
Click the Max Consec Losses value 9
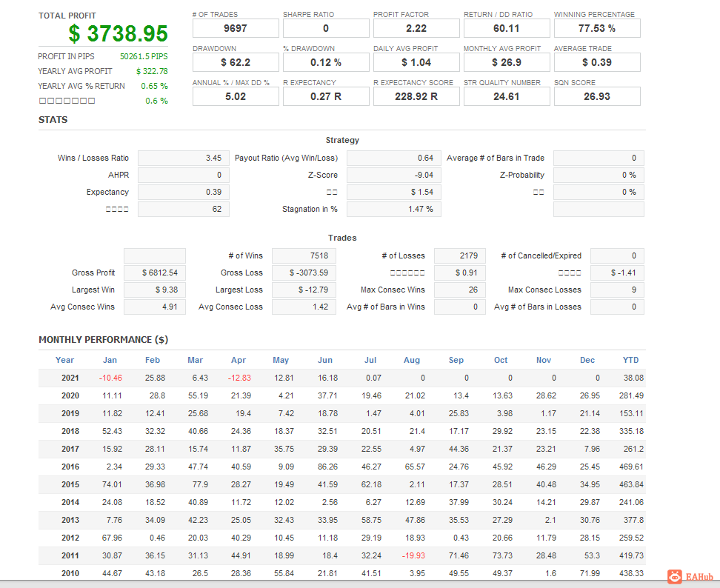tap(617, 290)
